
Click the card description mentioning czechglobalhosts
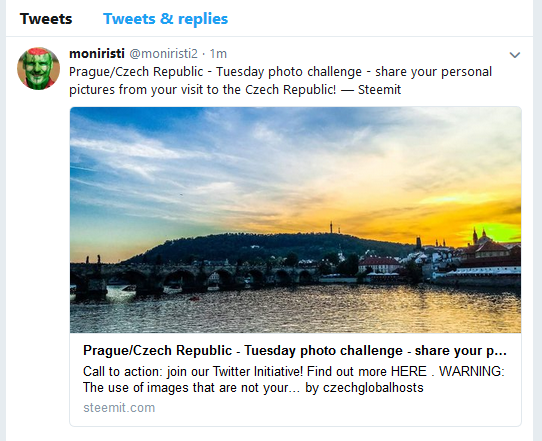pos(294,379)
